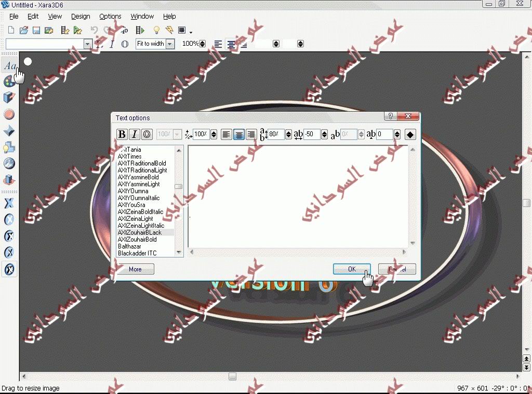Viewport: 532px width, 394px height.
Task: Confirm text with the OK button
Action: click(x=352, y=269)
